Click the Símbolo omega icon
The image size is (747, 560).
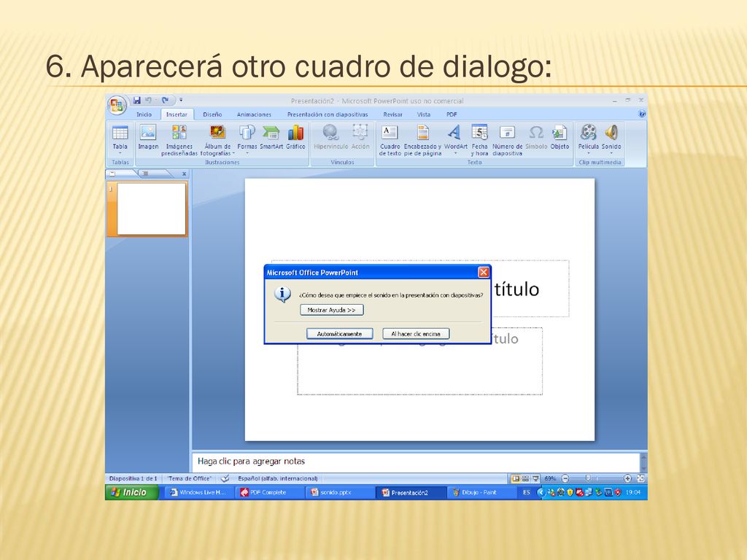(x=536, y=132)
